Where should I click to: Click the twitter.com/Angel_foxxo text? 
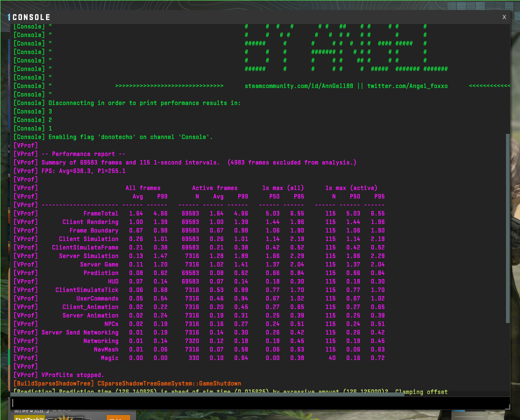pos(407,86)
